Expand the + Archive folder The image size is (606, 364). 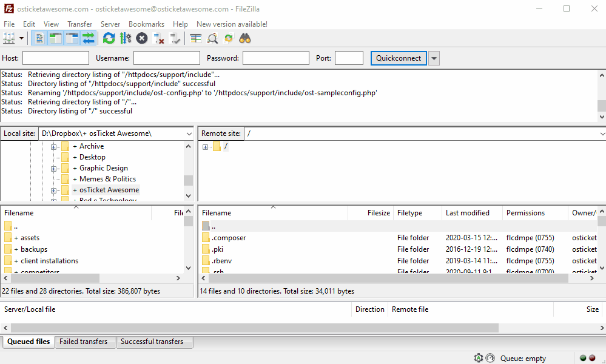54,146
